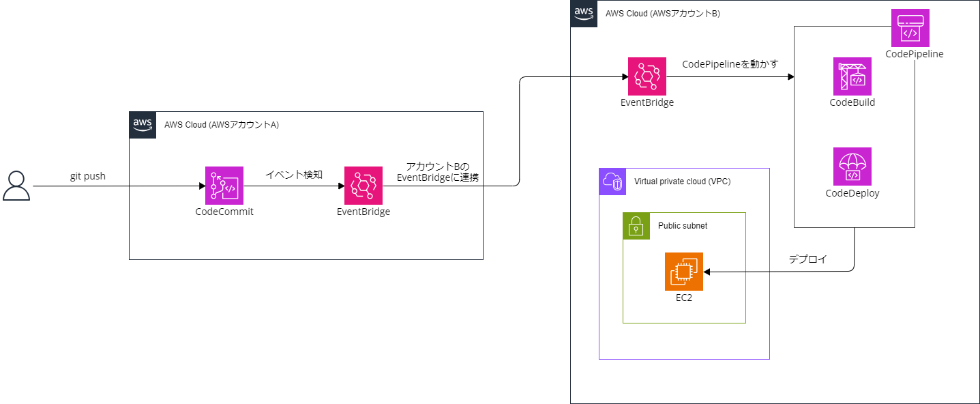
Task: Click the AWS logo on the アカウントA frame
Action: (x=142, y=125)
